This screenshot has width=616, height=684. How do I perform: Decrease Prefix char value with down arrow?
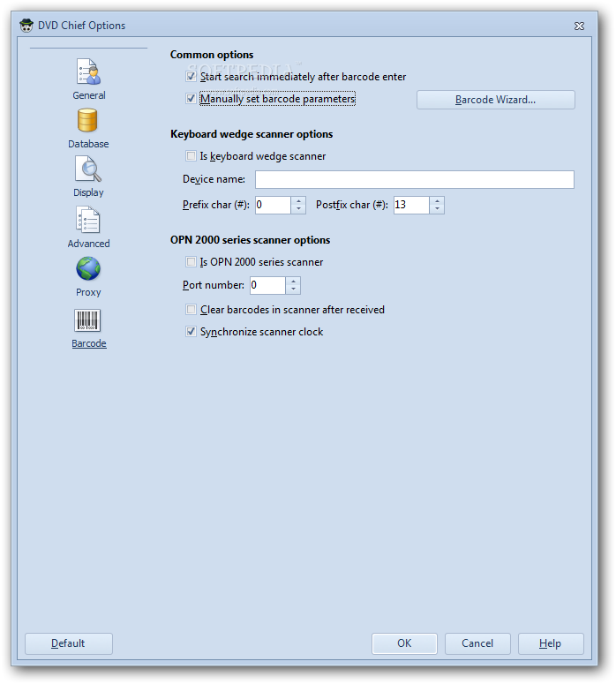pyautogui.click(x=298, y=209)
